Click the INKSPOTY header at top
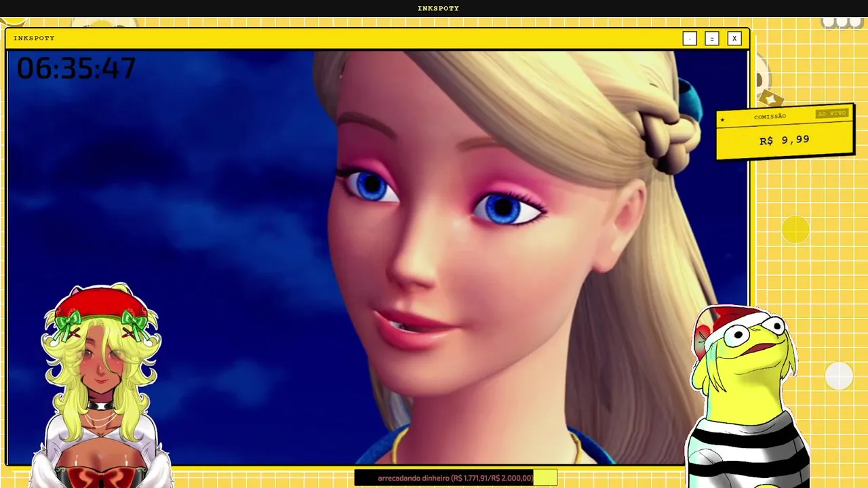This screenshot has height=488, width=868. pos(438,8)
